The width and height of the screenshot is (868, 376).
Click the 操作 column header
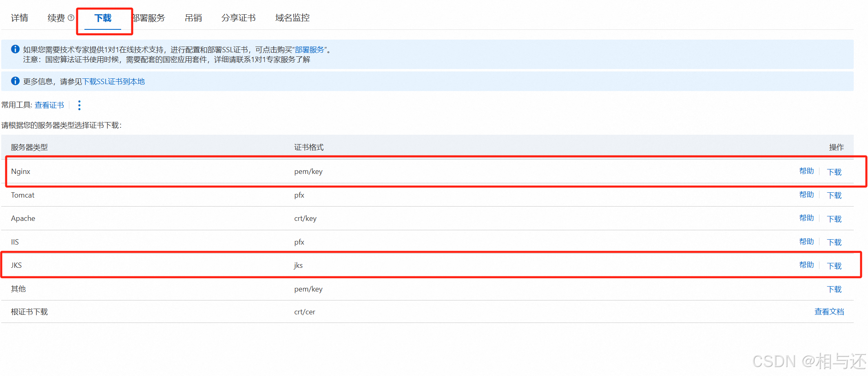[836, 147]
